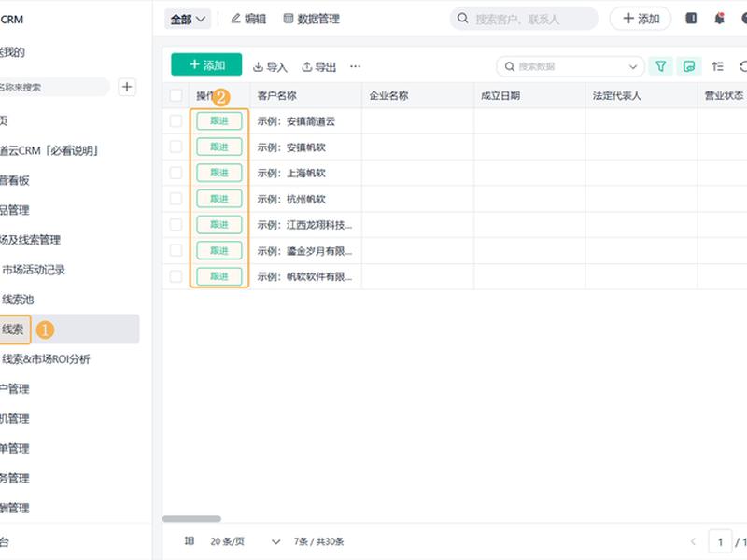Screen dimensions: 747x560
Task: Open 数据管理 data management
Action: [x=312, y=19]
